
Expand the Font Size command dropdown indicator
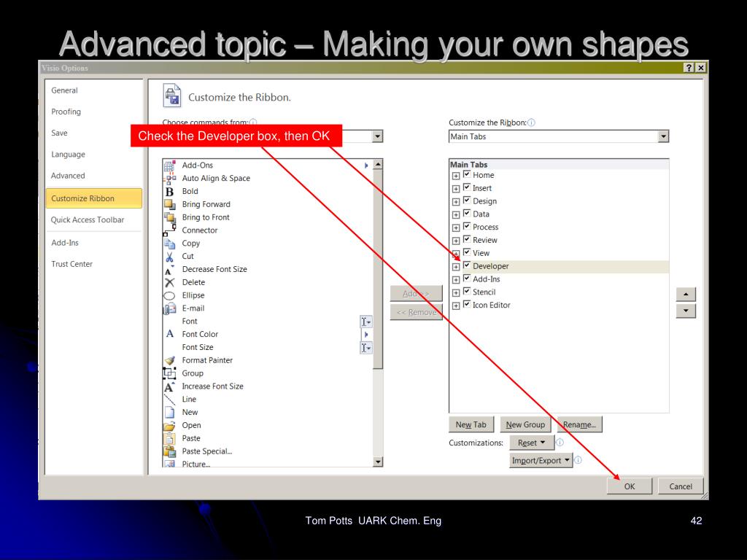pyautogui.click(x=365, y=348)
